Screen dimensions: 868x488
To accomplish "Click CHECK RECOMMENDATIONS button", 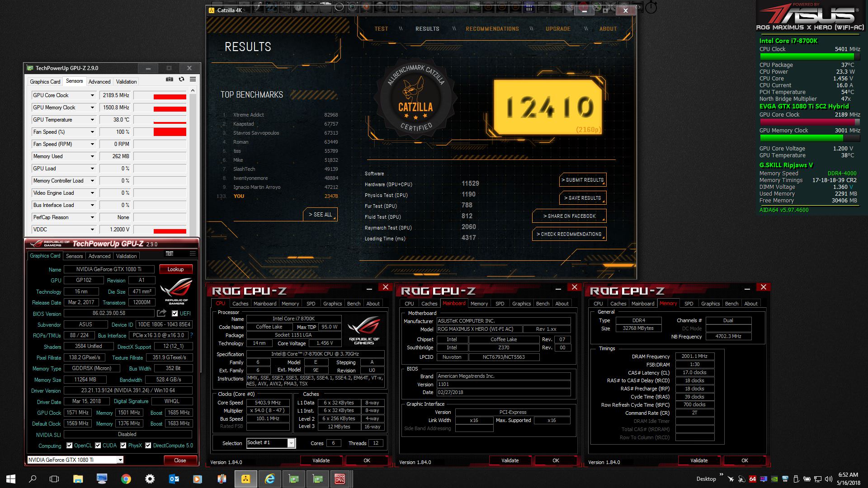I will pos(569,234).
